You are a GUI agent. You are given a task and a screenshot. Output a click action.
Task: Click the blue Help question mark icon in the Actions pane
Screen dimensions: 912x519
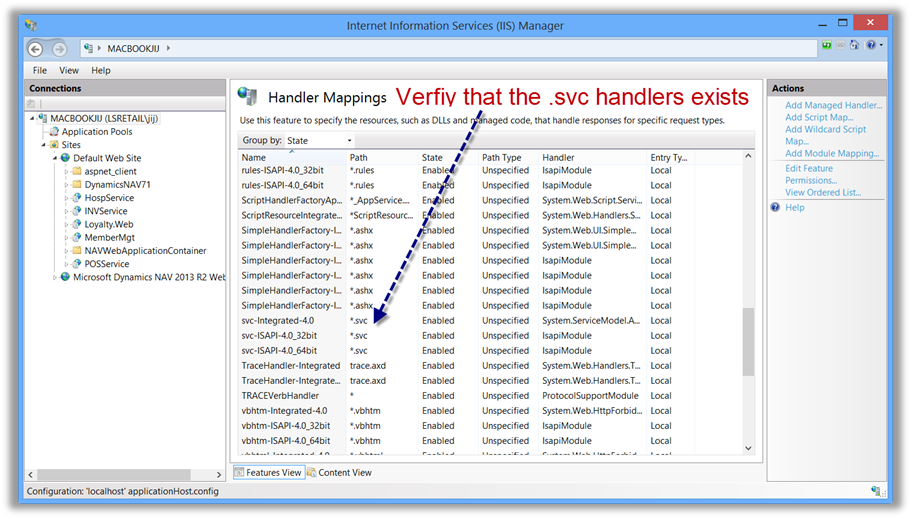point(775,207)
